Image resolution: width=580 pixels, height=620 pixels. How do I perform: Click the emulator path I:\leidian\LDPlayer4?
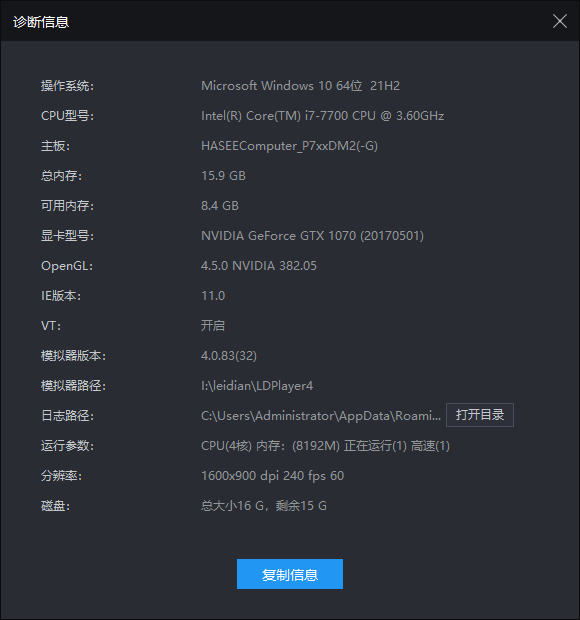click(x=257, y=386)
